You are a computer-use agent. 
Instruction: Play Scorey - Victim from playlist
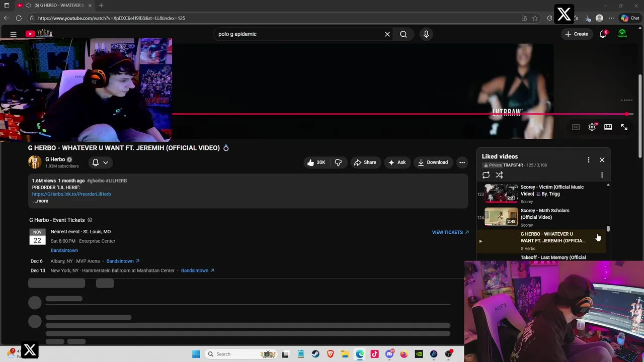pyautogui.click(x=541, y=194)
